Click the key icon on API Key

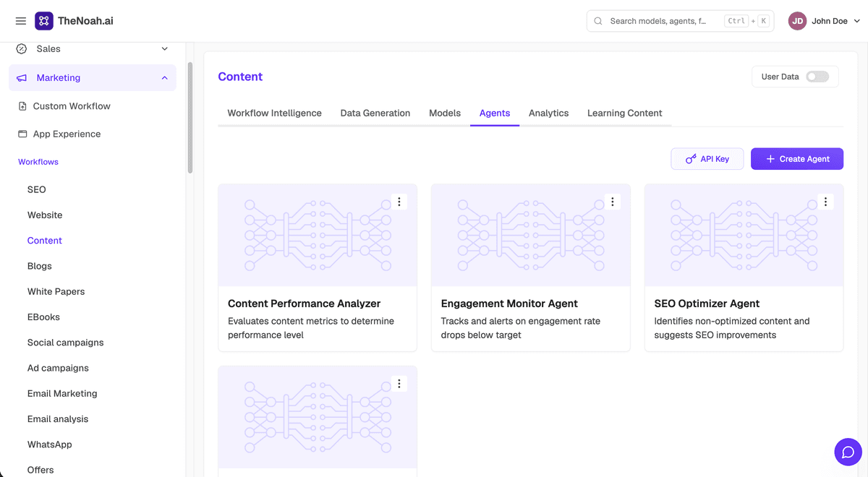tap(691, 159)
